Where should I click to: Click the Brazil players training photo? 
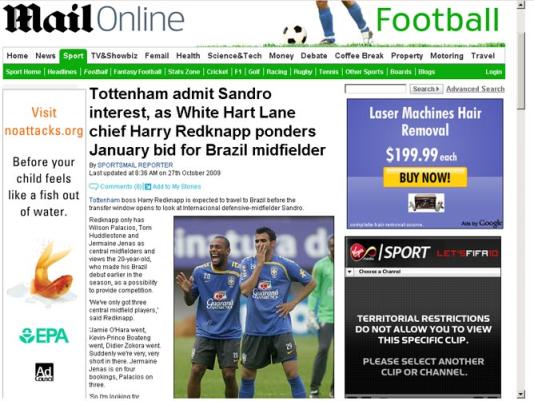coord(254,307)
